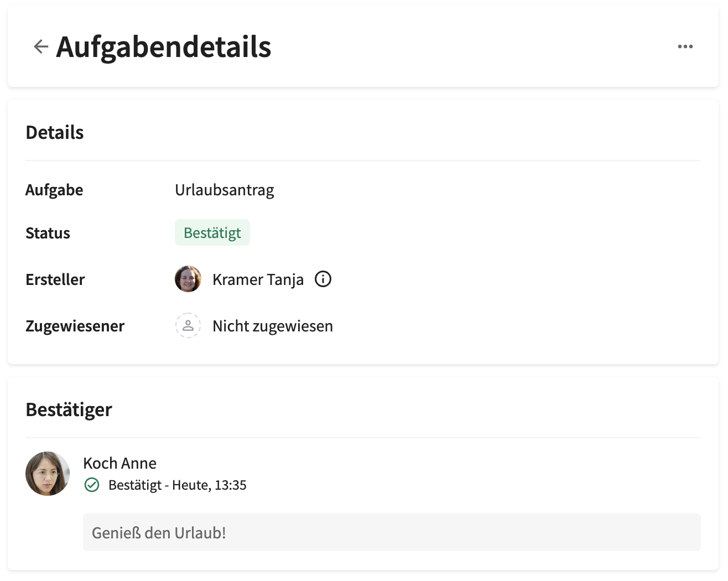Select the Bestätigt status badge

(x=212, y=232)
